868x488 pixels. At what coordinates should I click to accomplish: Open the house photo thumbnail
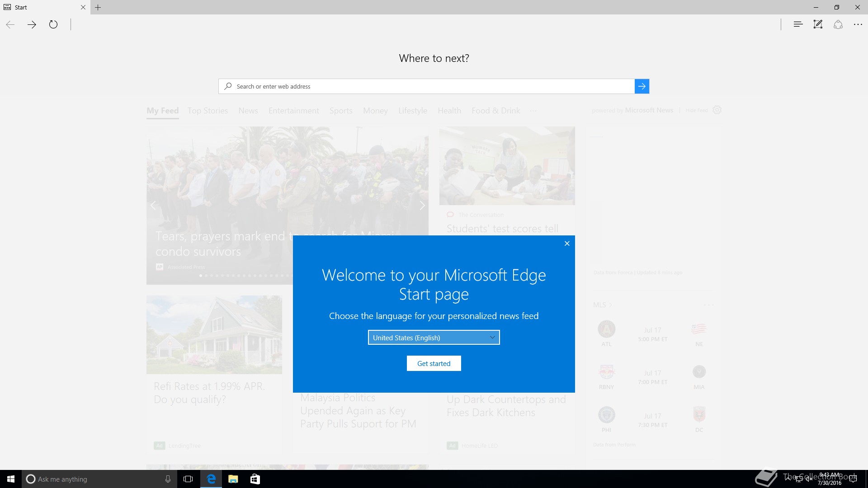214,335
